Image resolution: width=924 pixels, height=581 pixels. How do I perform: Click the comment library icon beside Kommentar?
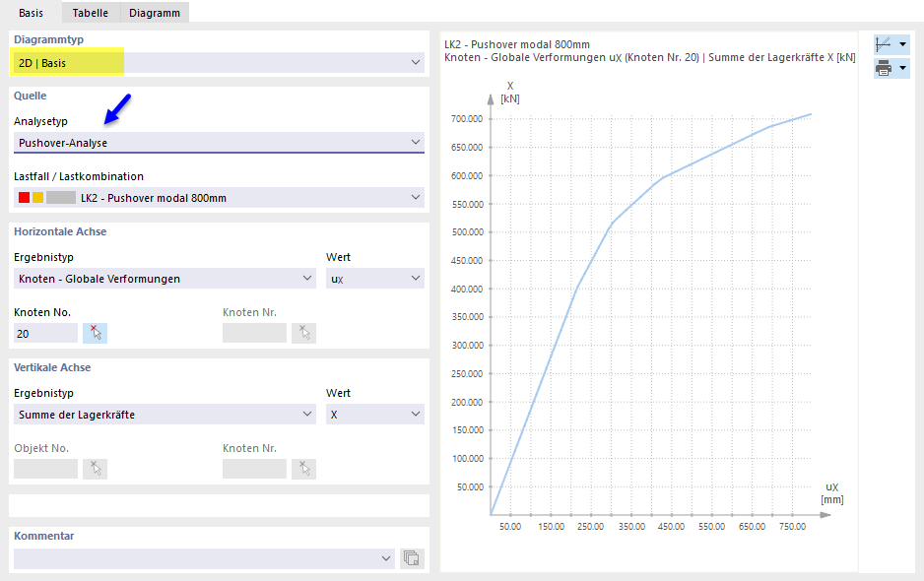click(x=412, y=558)
